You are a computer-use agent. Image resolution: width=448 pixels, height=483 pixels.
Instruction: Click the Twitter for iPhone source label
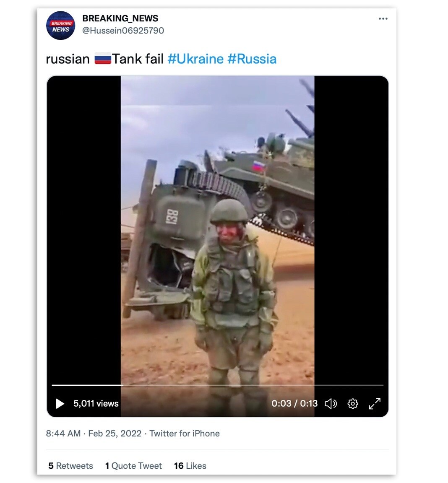pos(185,434)
